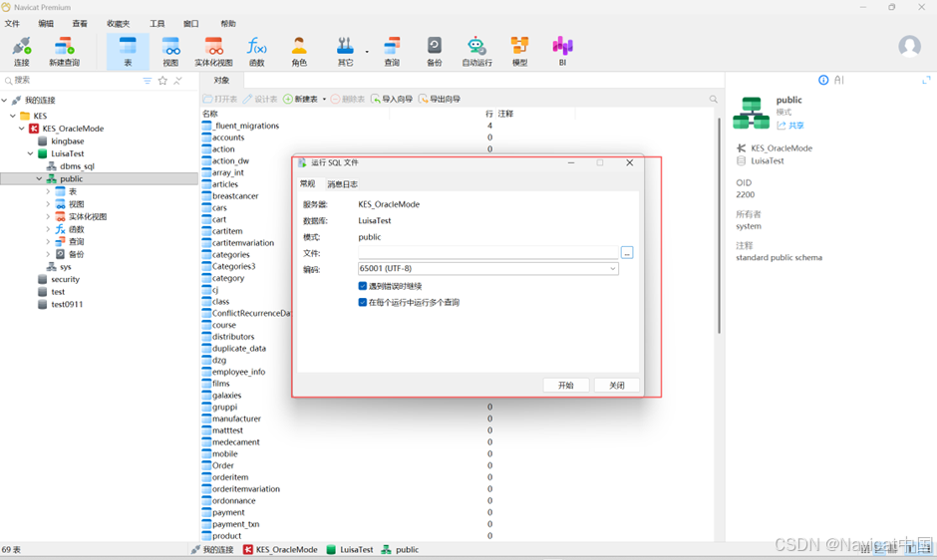Click the filter icon beside search box
The height and width of the screenshot is (560, 937).
[147, 81]
